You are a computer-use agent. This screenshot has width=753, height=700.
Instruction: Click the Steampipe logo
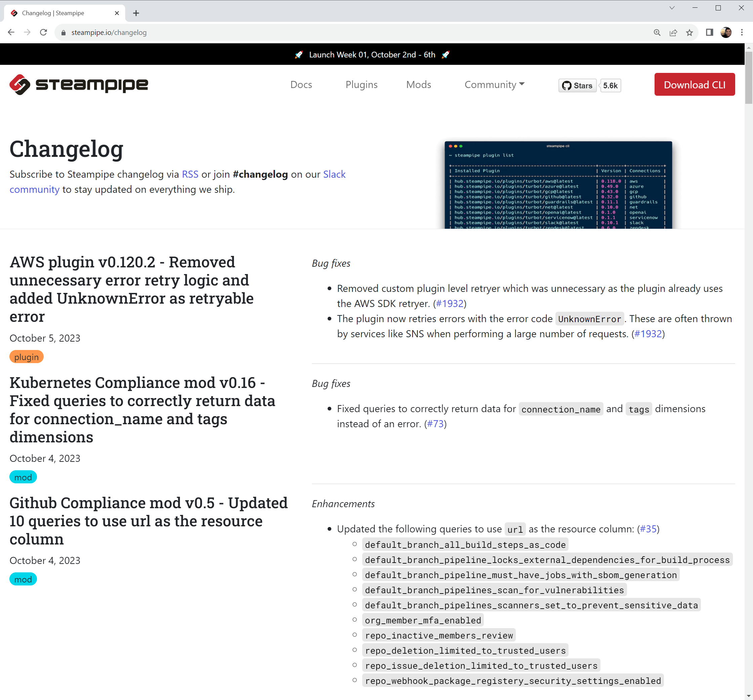(x=79, y=84)
